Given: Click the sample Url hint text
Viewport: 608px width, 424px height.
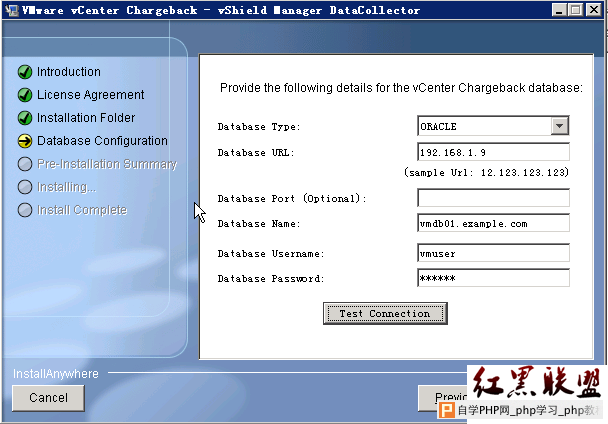Looking at the screenshot, I should point(486,172).
